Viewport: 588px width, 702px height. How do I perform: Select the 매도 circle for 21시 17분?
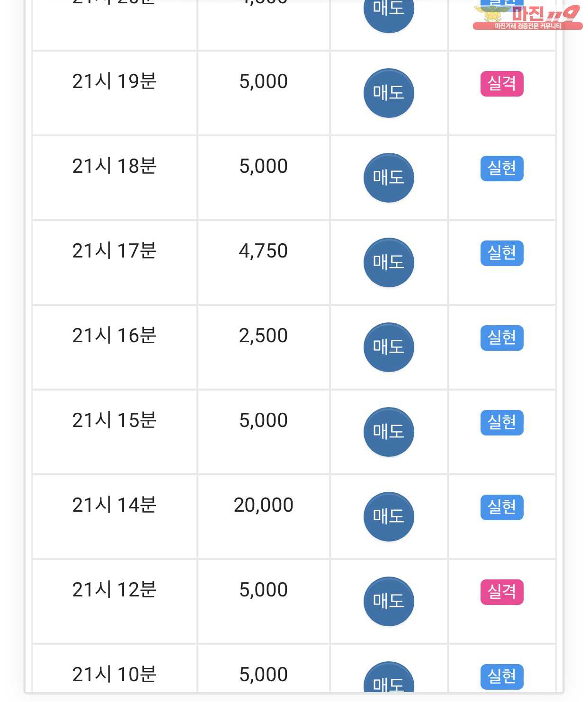click(389, 263)
